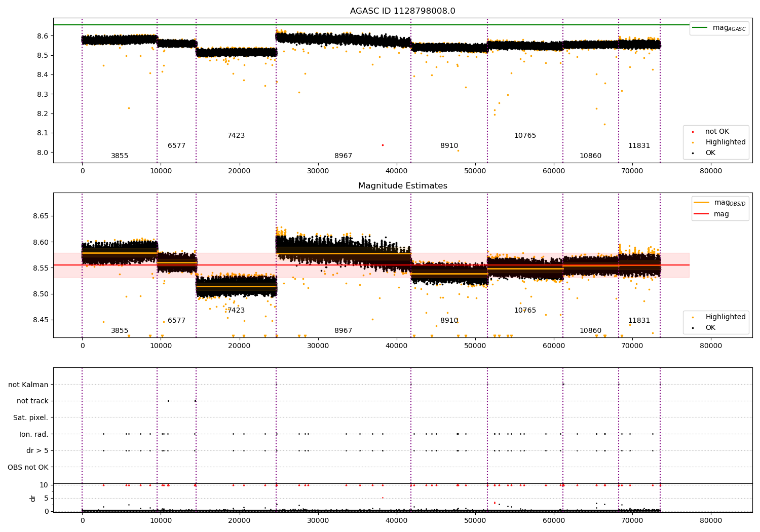Viewport: 760px width, 532px height.
Task: Click the 8.65 y-axis tick label
Action: coord(41,216)
